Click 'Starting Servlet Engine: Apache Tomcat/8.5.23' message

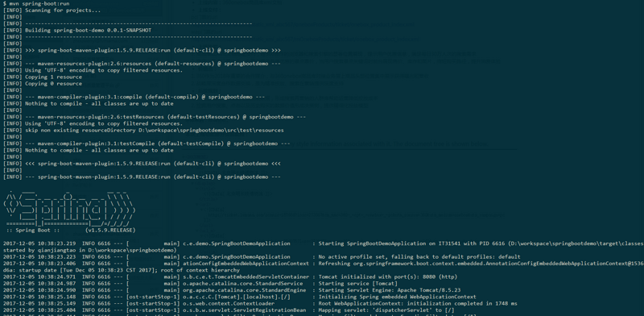pos(390,290)
